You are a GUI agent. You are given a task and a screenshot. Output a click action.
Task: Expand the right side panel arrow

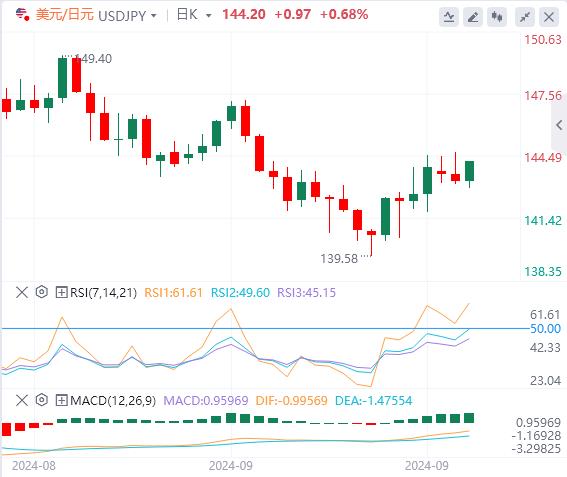tap(559, 125)
